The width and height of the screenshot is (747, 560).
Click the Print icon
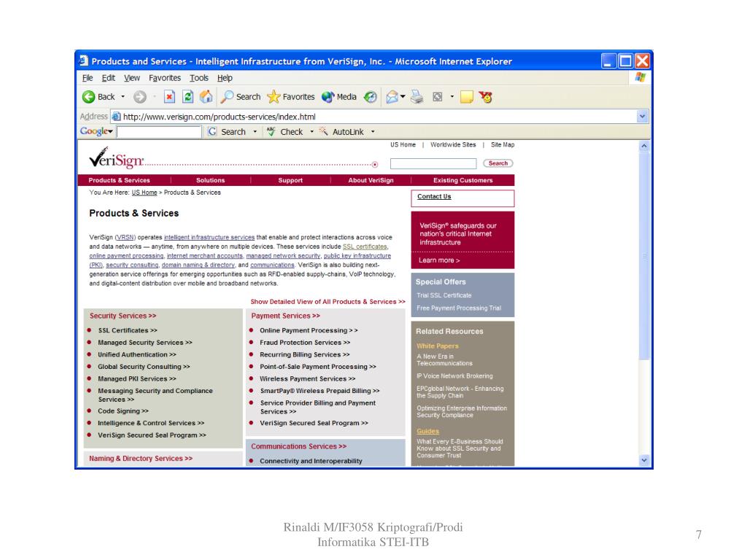(x=417, y=97)
